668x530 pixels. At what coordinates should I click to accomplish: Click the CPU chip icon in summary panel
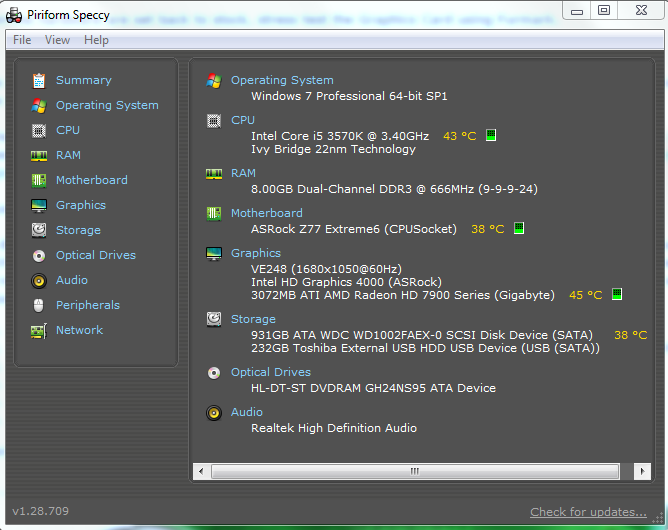214,121
